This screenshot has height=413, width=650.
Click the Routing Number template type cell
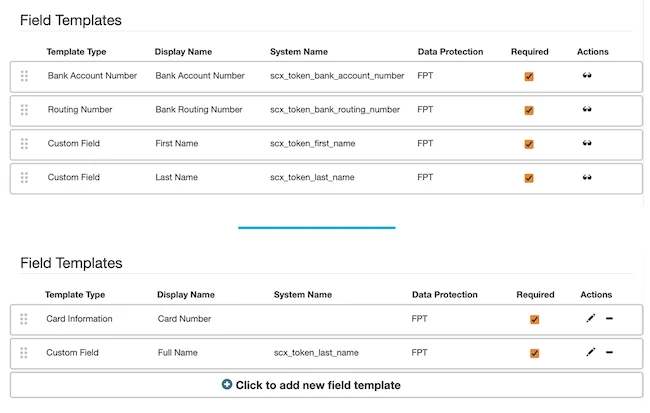point(80,109)
